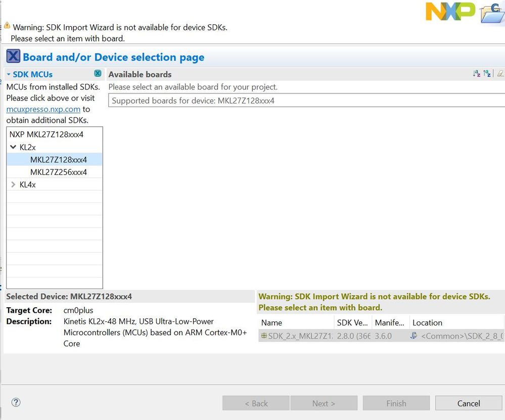The image size is (505, 420).
Task: Click the package icon next to SDK_2.x_MKL27Z1
Action: point(264,336)
